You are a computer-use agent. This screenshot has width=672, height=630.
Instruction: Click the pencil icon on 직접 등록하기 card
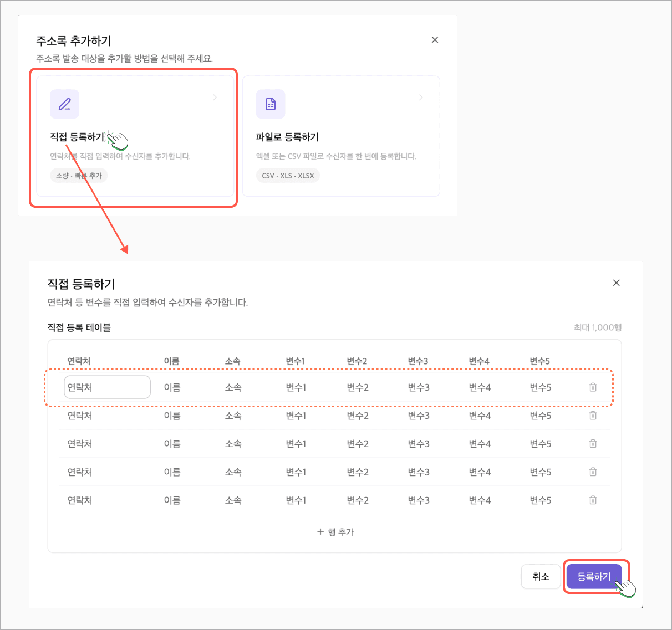[x=65, y=104]
